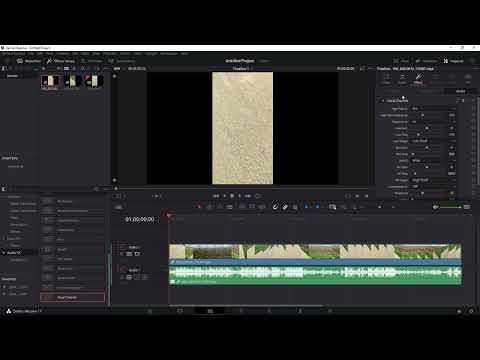480x360 pixels.
Task: Switch to the Color page
Action: pyautogui.click(x=269, y=311)
